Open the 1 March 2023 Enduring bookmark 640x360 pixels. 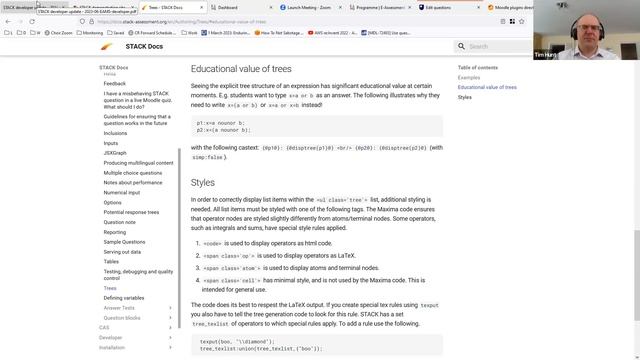(x=226, y=33)
